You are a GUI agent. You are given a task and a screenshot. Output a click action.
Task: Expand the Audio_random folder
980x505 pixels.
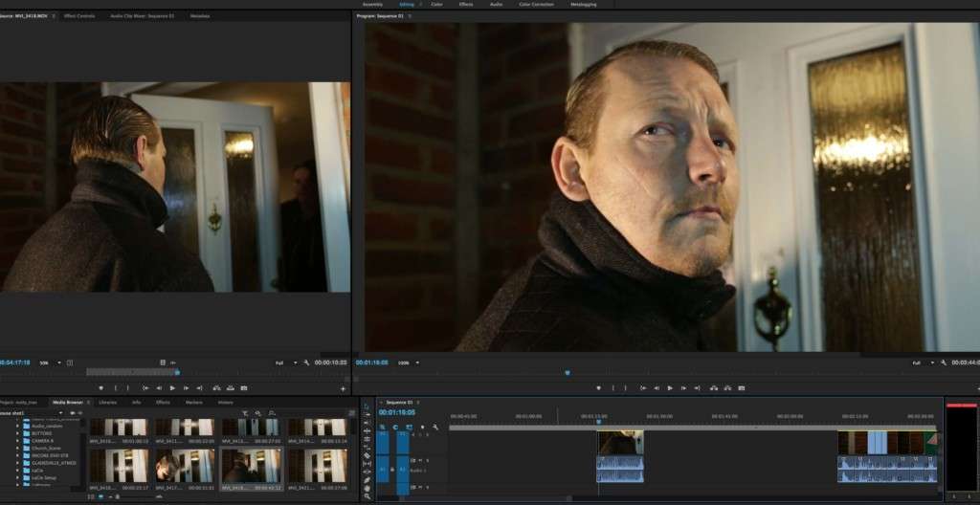coord(17,426)
